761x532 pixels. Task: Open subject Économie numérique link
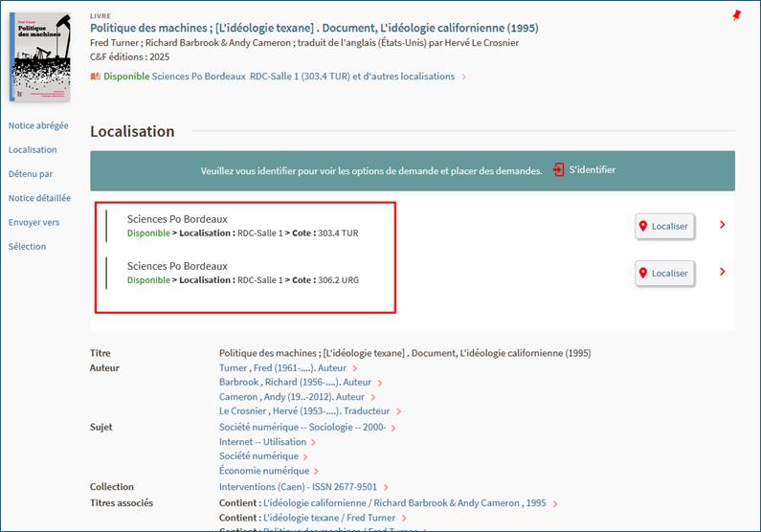[x=263, y=471]
